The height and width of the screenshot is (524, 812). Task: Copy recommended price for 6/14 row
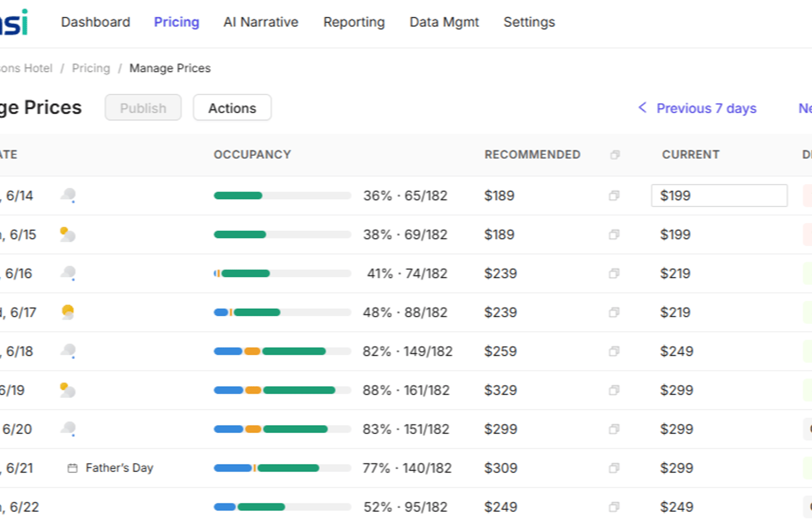click(614, 195)
